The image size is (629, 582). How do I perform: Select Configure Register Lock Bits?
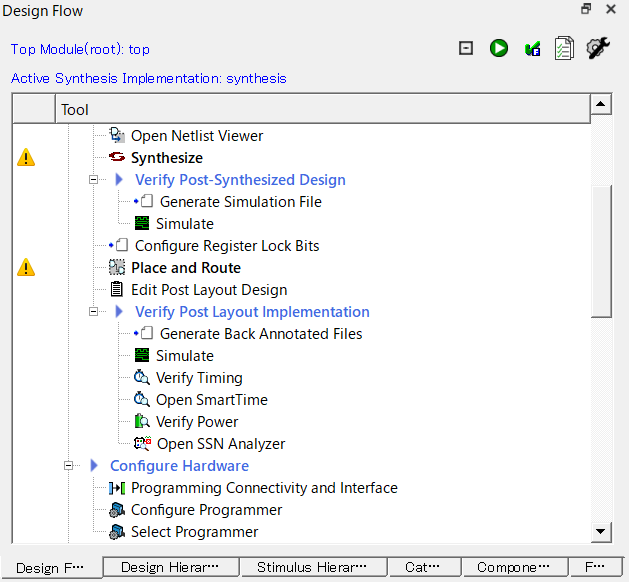[x=227, y=246]
